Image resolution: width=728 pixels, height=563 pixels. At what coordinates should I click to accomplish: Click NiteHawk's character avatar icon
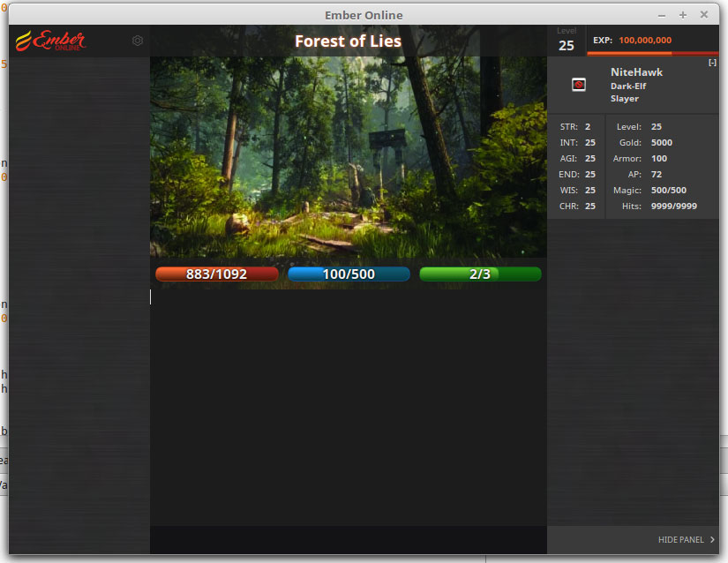pos(579,85)
